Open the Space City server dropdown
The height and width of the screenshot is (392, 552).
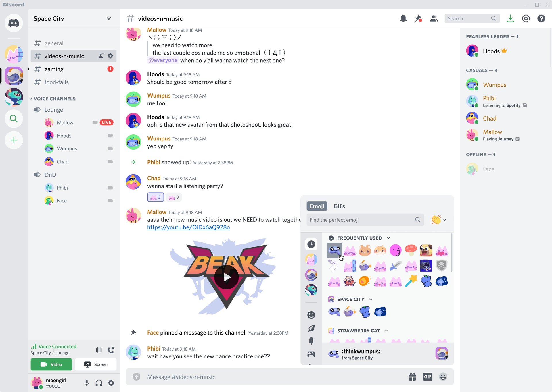(x=109, y=19)
